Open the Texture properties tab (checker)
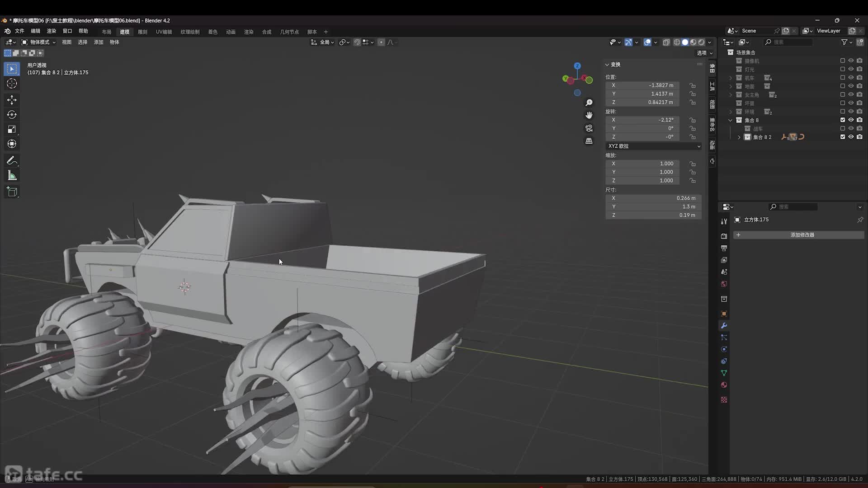 (724, 400)
